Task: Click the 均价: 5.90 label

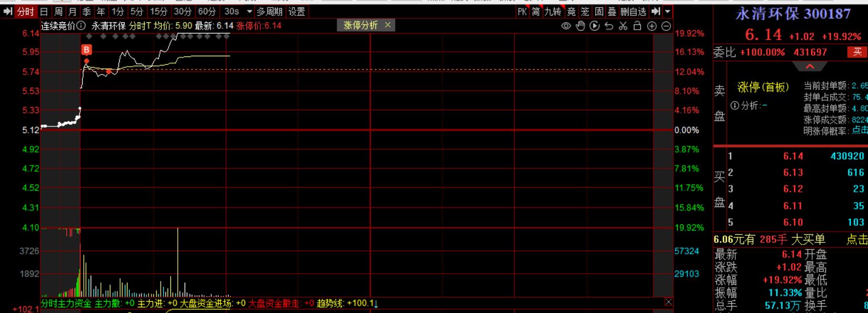Action: [173, 26]
